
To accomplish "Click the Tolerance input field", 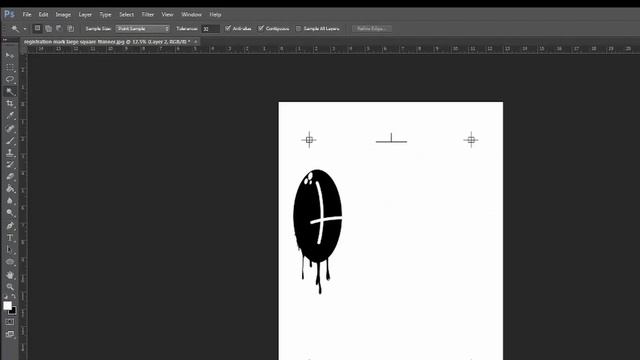I will pyautogui.click(x=211, y=29).
